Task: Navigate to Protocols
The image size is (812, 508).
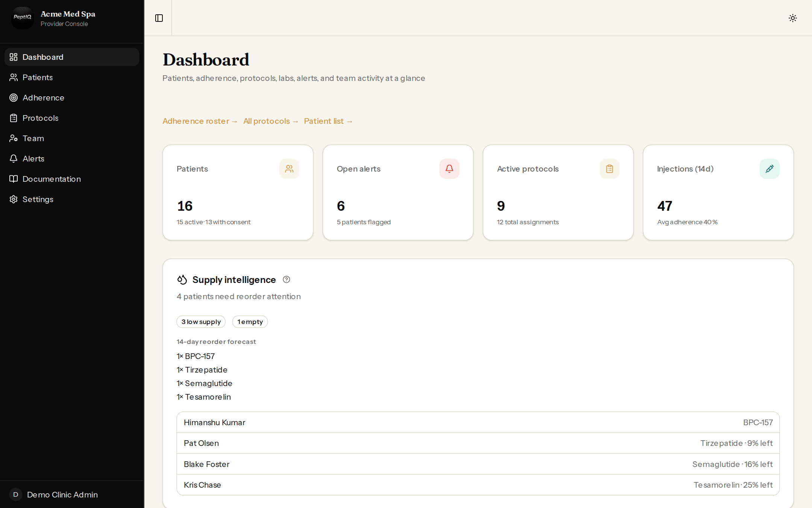Action: 72,118
